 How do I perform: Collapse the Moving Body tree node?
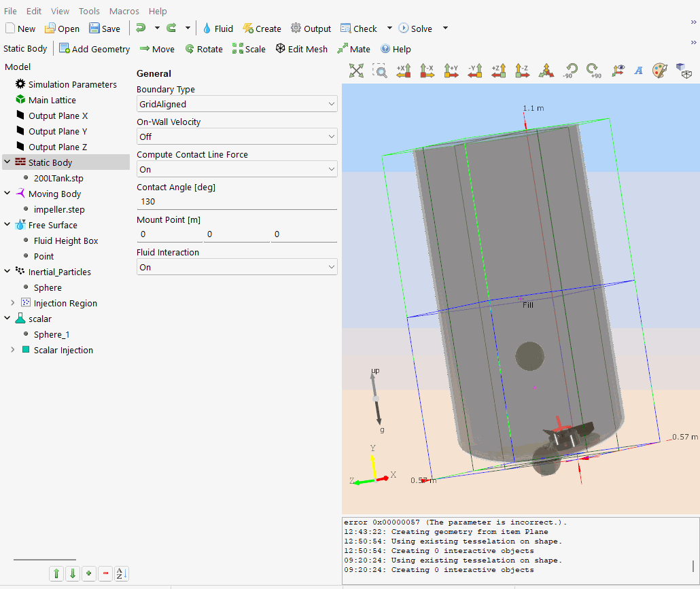pyautogui.click(x=7, y=193)
